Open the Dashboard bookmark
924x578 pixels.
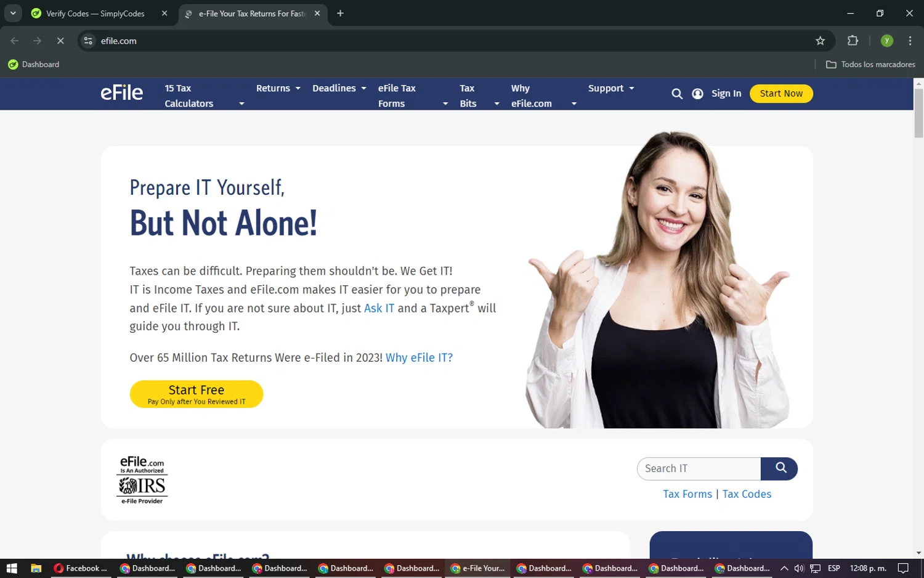coord(34,64)
